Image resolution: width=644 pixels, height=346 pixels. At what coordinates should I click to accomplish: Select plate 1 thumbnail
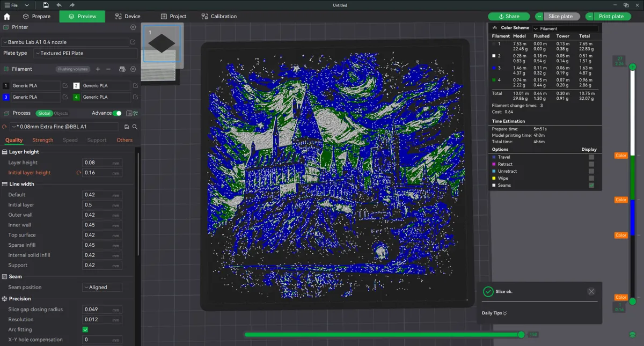point(162,44)
